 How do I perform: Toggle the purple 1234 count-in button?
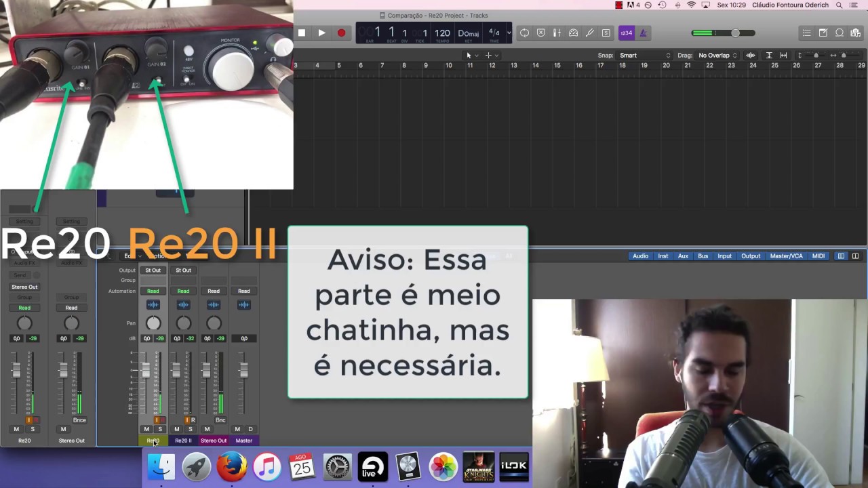tap(626, 33)
